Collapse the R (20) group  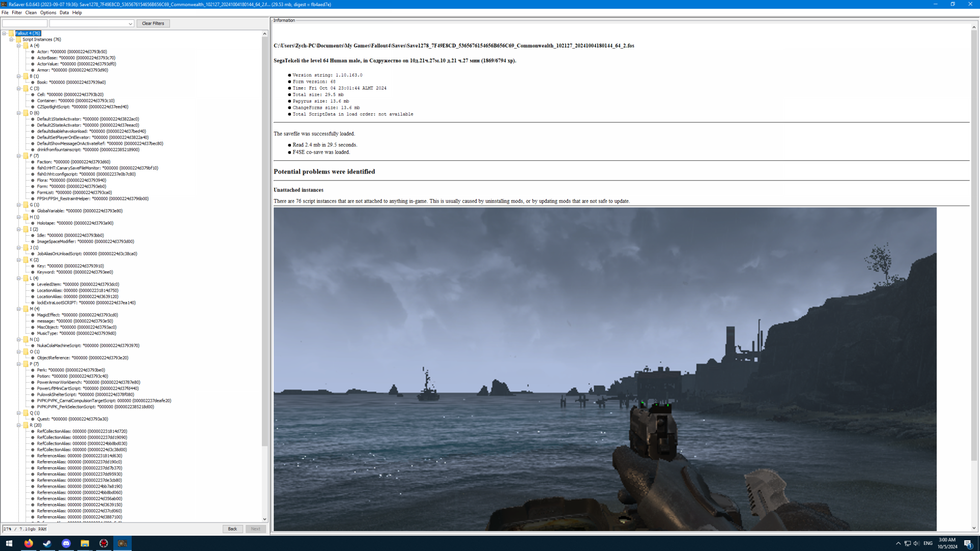coord(18,425)
